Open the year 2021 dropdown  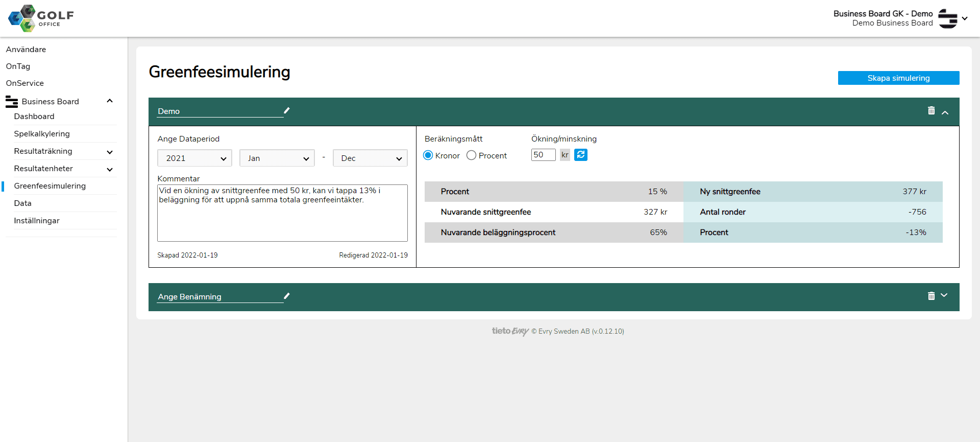[x=194, y=158]
